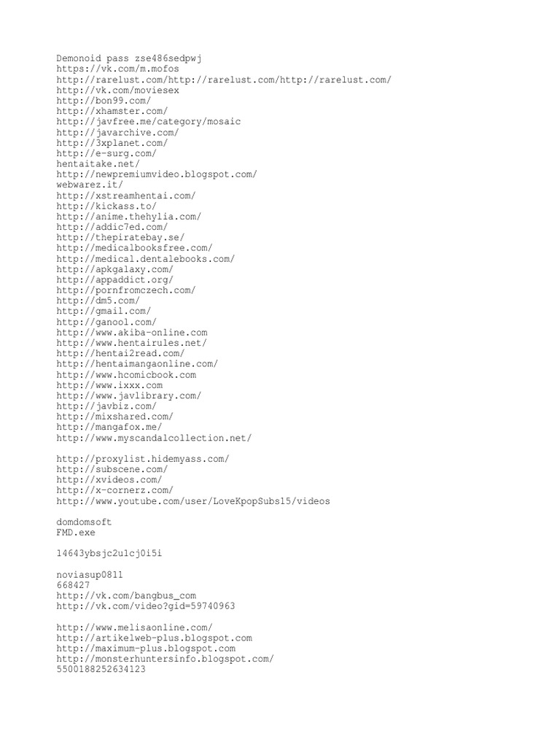Viewport: 560px width, 747px height.
Task: Click the medicalbooksfree.com URL
Action: click(134, 248)
